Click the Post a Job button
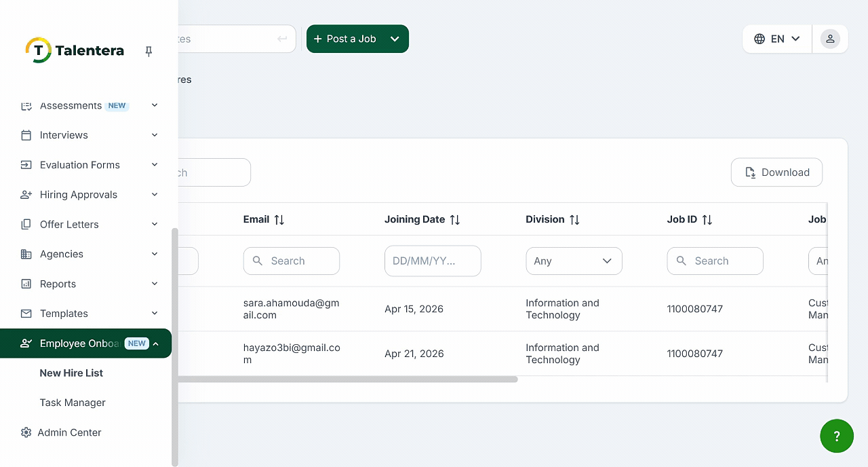 tap(344, 39)
